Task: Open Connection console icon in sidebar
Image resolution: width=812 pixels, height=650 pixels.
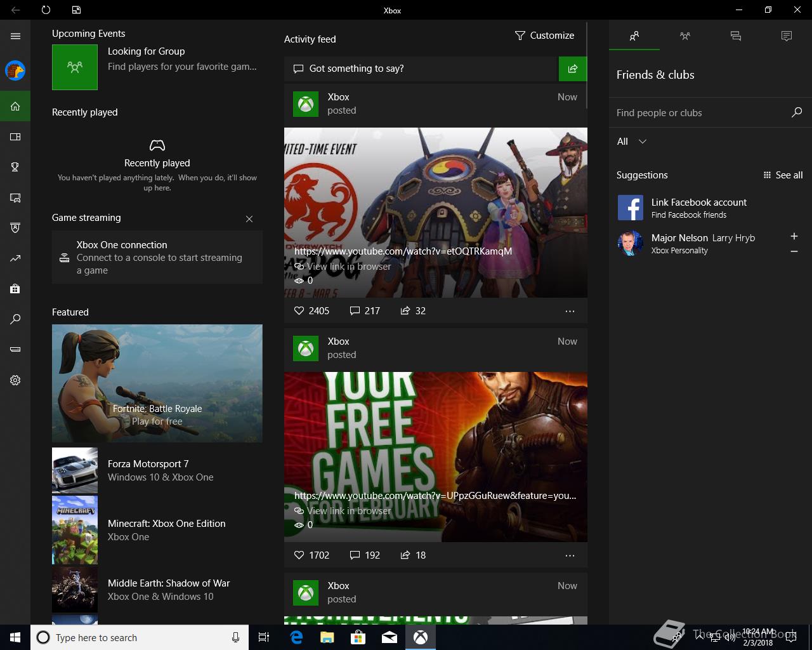Action: [x=15, y=350]
